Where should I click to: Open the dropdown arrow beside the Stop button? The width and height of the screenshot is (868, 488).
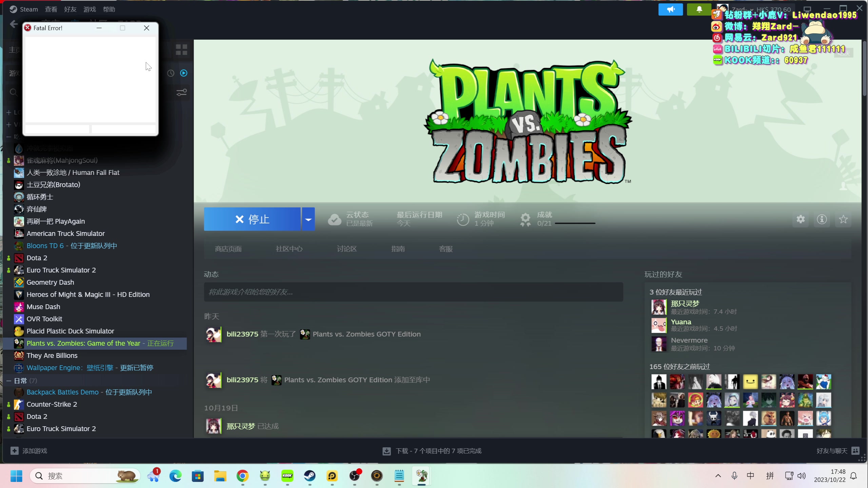tap(308, 219)
